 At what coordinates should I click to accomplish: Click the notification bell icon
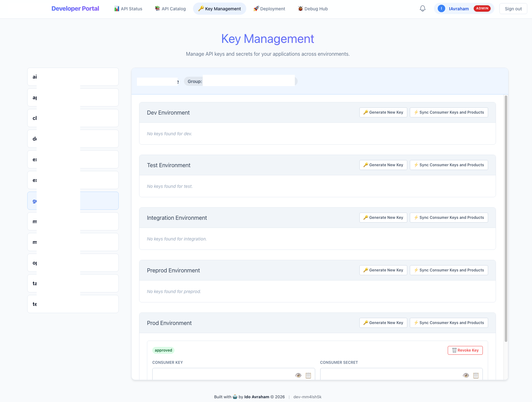(x=422, y=8)
